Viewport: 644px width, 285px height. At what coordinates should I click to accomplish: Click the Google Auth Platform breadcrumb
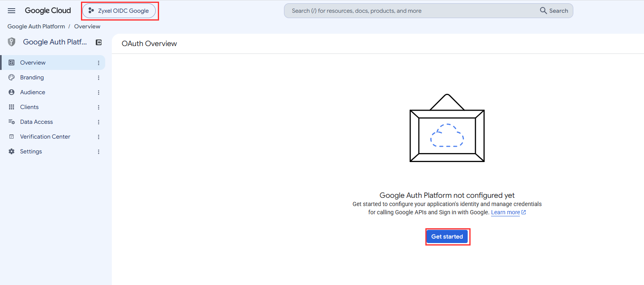(36, 26)
